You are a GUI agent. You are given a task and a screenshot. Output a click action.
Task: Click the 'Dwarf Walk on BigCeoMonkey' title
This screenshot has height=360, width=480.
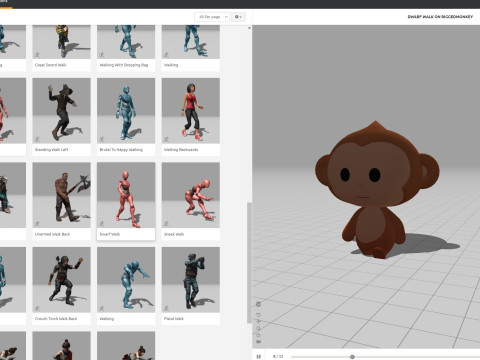pyautogui.click(x=440, y=17)
